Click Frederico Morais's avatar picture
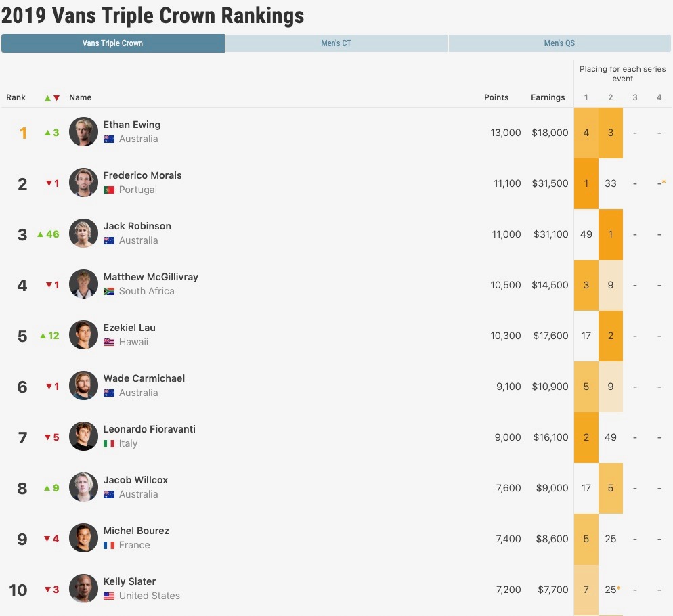673x616 pixels. point(83,183)
